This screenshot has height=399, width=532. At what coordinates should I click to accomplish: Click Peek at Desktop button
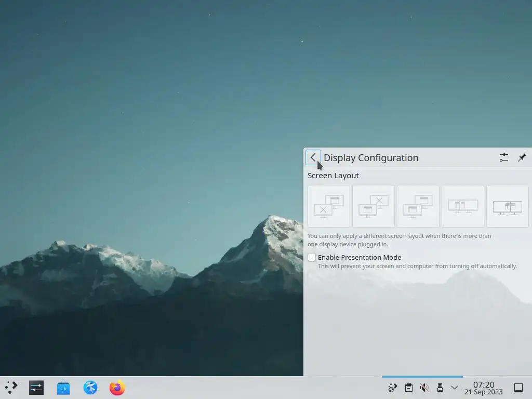click(518, 388)
